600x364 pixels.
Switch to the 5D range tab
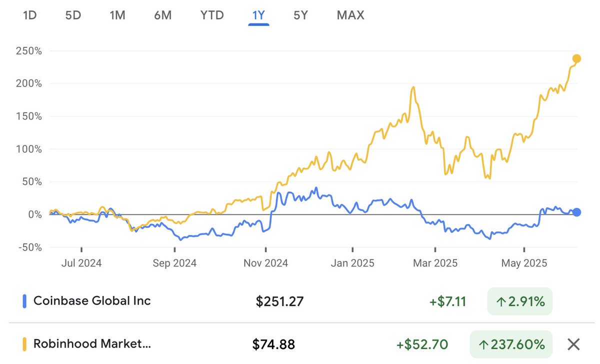73,15
